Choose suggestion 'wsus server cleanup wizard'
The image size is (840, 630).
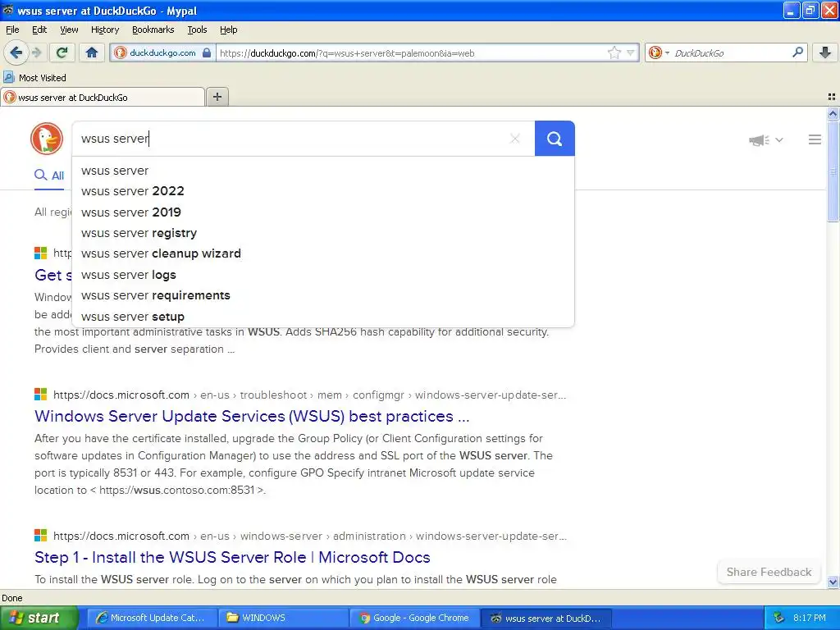323,253
